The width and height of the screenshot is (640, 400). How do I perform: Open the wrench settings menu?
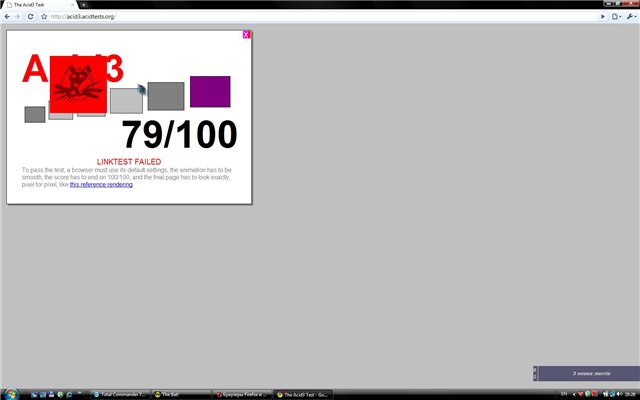point(631,17)
